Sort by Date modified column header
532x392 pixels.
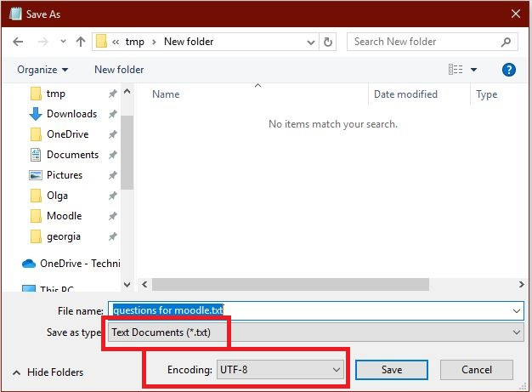point(407,94)
